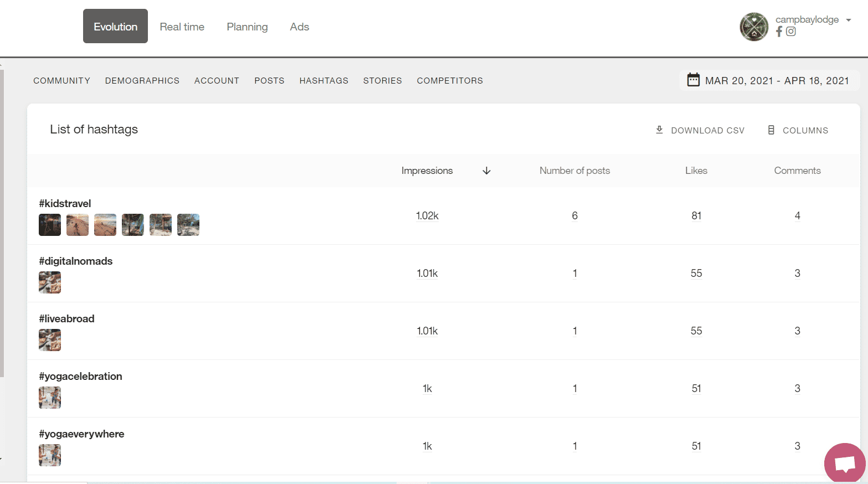Open the Planning tab
This screenshot has height=484, width=868.
coord(247,27)
